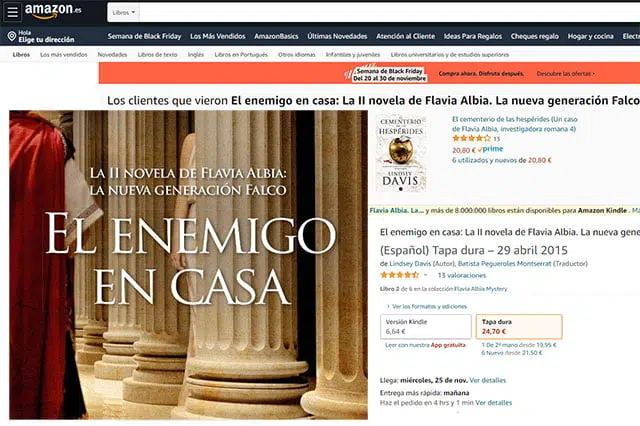640x426 pixels.
Task: Click the location pin address icon
Action: (x=12, y=36)
